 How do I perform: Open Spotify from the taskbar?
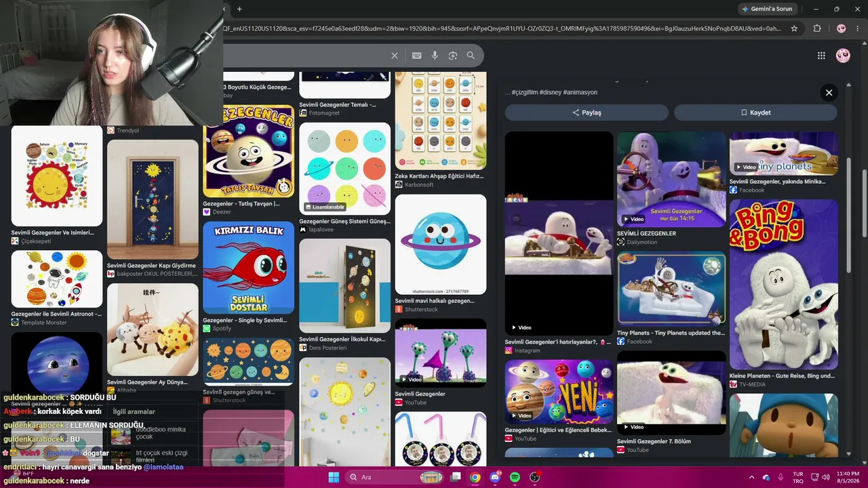515,477
